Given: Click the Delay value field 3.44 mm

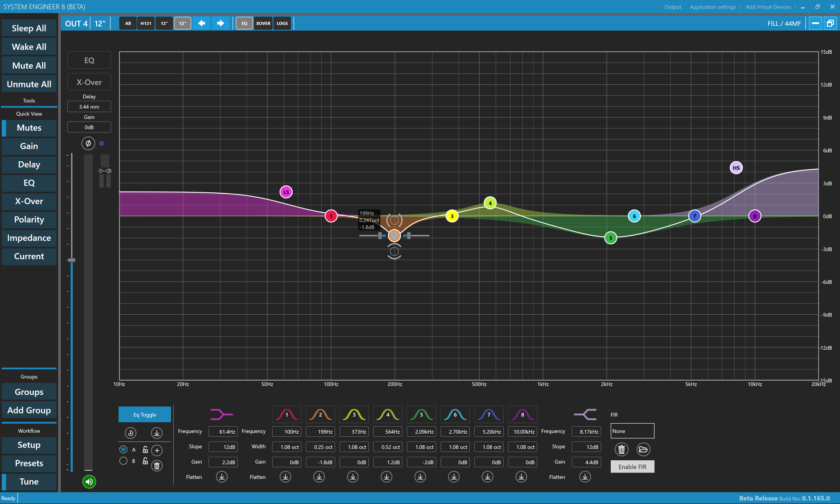Looking at the screenshot, I should (x=89, y=107).
